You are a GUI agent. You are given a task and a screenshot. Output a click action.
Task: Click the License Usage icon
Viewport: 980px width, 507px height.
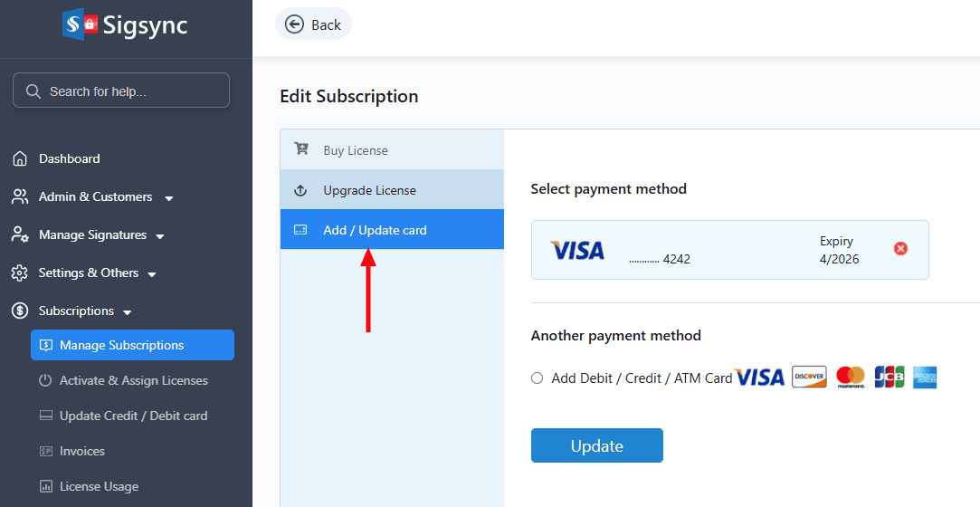(x=45, y=486)
